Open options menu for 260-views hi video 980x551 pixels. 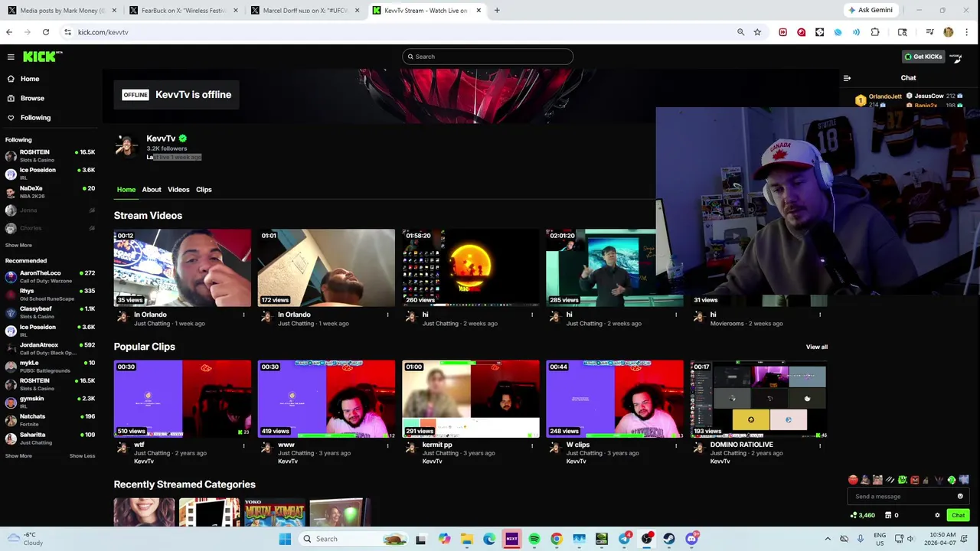(532, 315)
